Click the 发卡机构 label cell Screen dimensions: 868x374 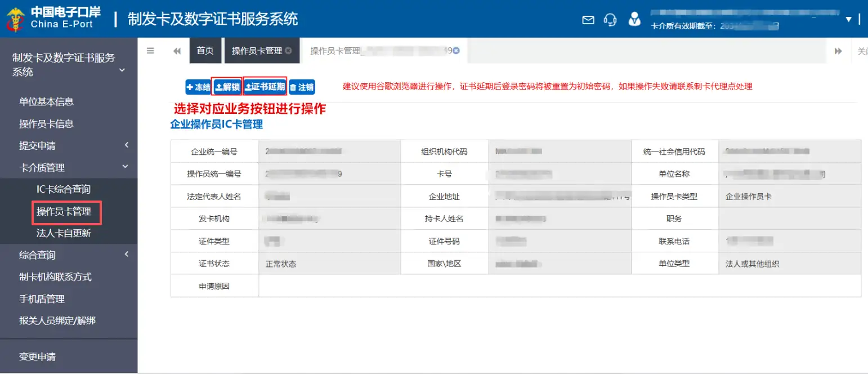point(214,219)
